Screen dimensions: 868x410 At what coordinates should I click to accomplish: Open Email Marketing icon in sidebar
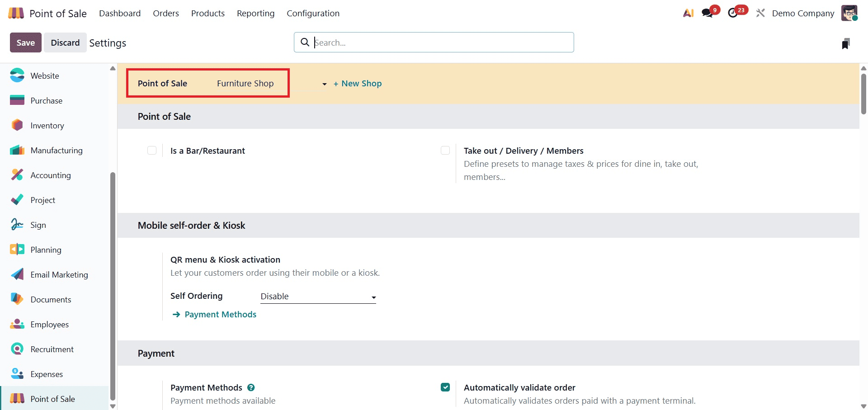(17, 274)
